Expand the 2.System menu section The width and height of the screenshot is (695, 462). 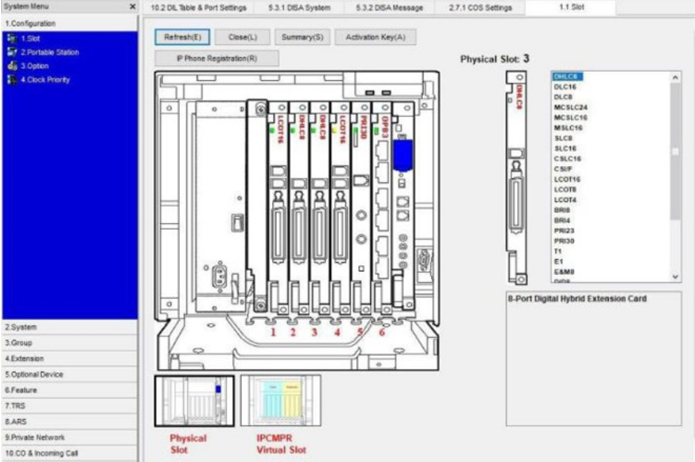click(x=70, y=327)
